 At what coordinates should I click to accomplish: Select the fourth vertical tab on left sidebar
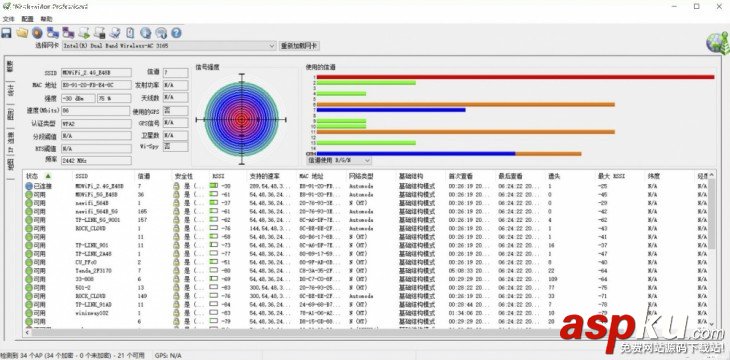coord(10,141)
